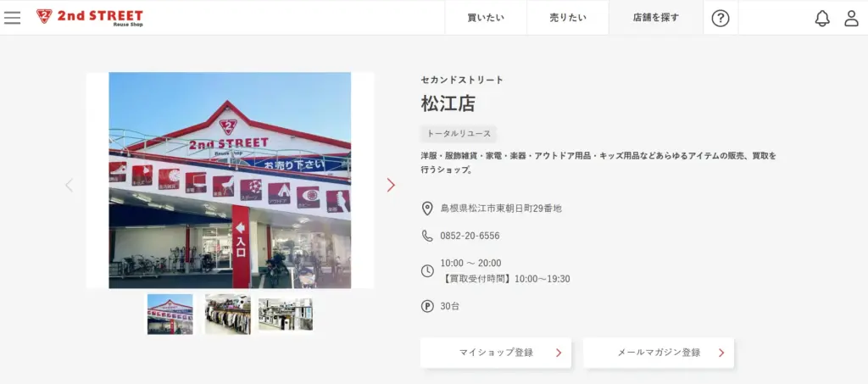Screen dimensions: 868x384
Task: Select the clothing racks thumbnail
Action: coord(227,314)
